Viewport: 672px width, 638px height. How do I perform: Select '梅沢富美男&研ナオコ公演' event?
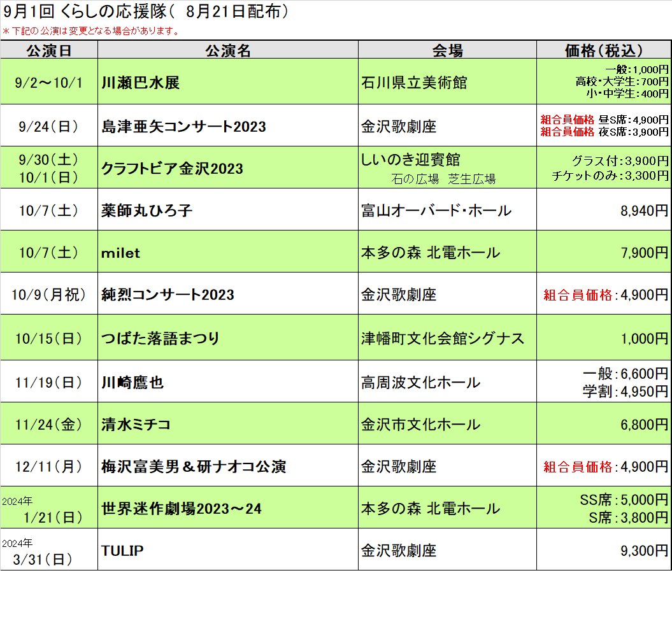point(194,466)
